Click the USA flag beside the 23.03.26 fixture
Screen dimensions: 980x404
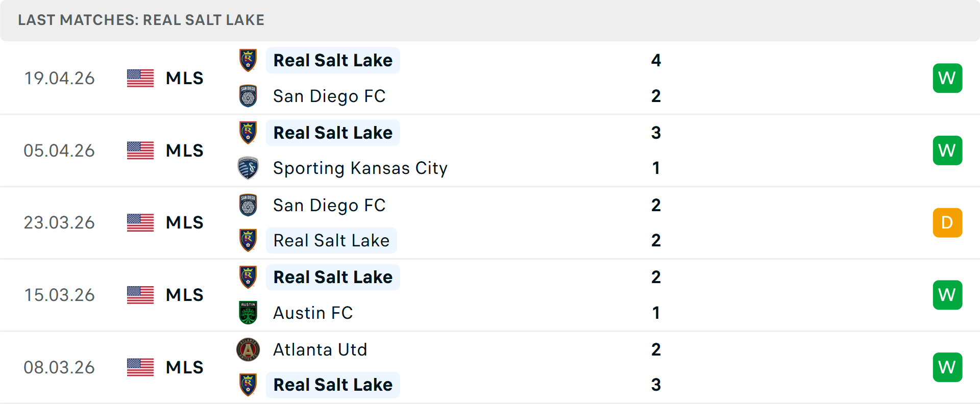click(140, 222)
